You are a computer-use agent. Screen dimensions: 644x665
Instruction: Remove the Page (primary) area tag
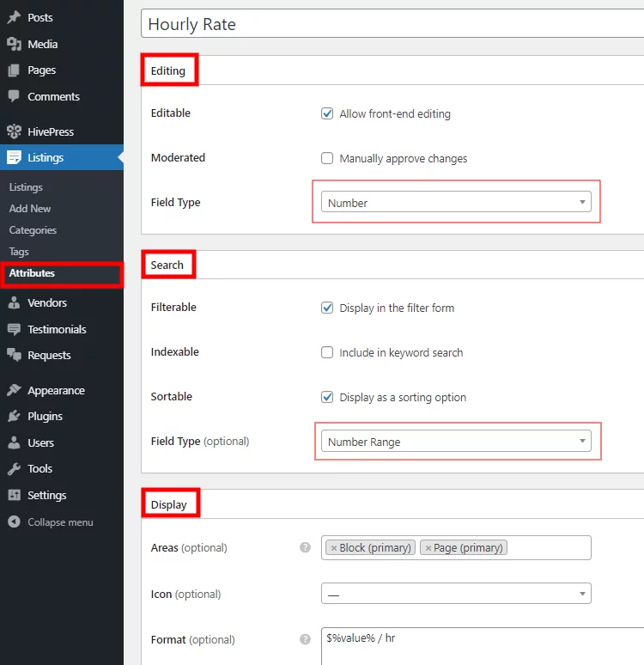[428, 548]
